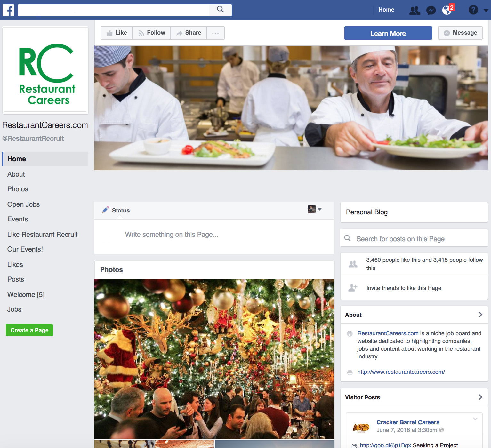The height and width of the screenshot is (448, 491).
Task: Click the Invite friends icon
Action: [x=353, y=288]
